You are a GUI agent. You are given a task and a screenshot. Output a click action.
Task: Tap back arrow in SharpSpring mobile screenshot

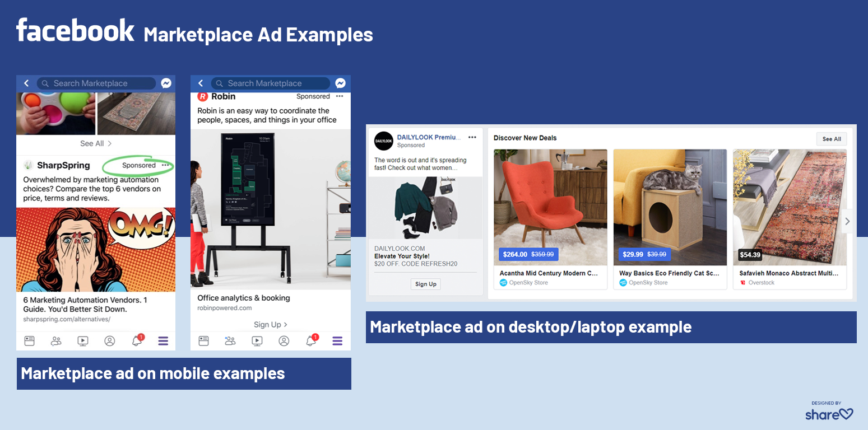26,83
